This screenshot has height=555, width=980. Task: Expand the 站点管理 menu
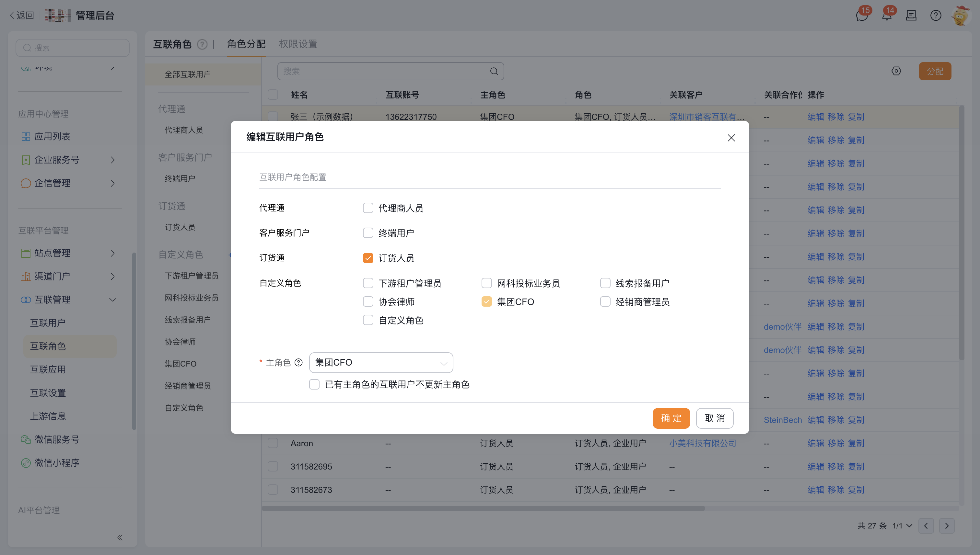click(112, 253)
